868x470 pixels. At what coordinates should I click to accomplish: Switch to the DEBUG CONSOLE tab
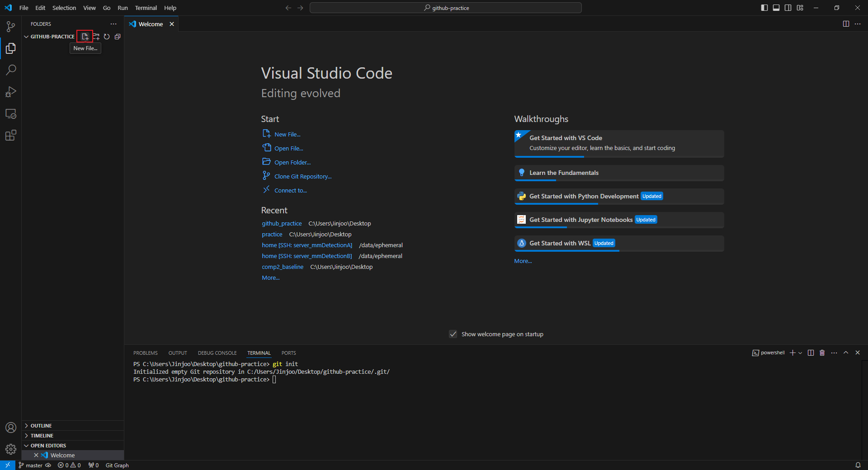[217, 353]
